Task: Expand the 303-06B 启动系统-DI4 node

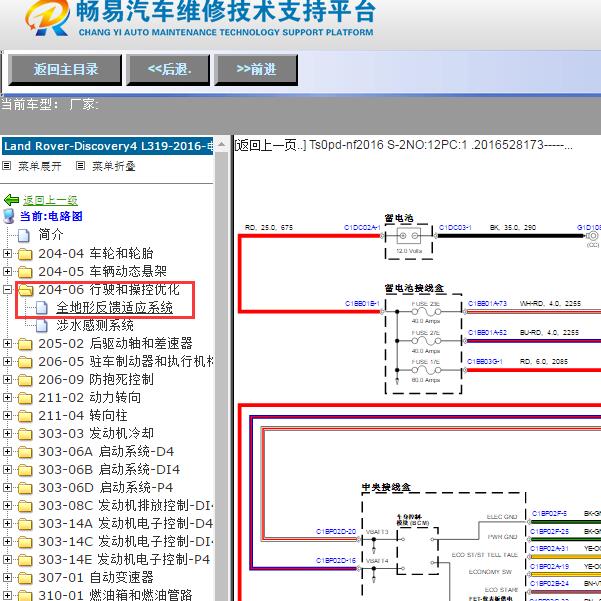Action: coord(7,470)
